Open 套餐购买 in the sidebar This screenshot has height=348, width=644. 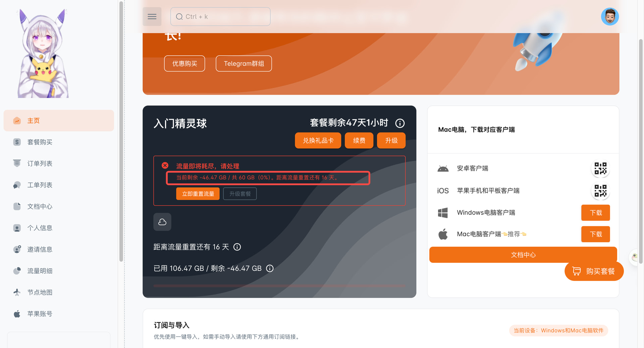click(x=59, y=142)
